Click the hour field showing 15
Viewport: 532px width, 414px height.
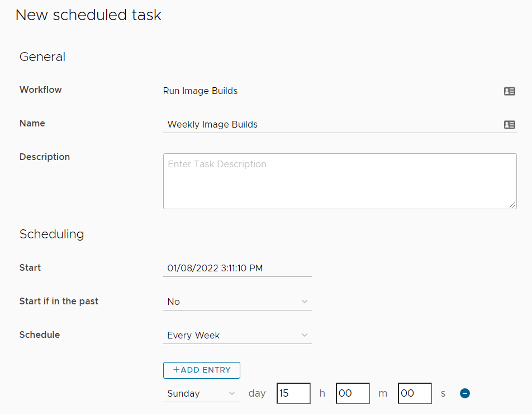click(x=293, y=393)
